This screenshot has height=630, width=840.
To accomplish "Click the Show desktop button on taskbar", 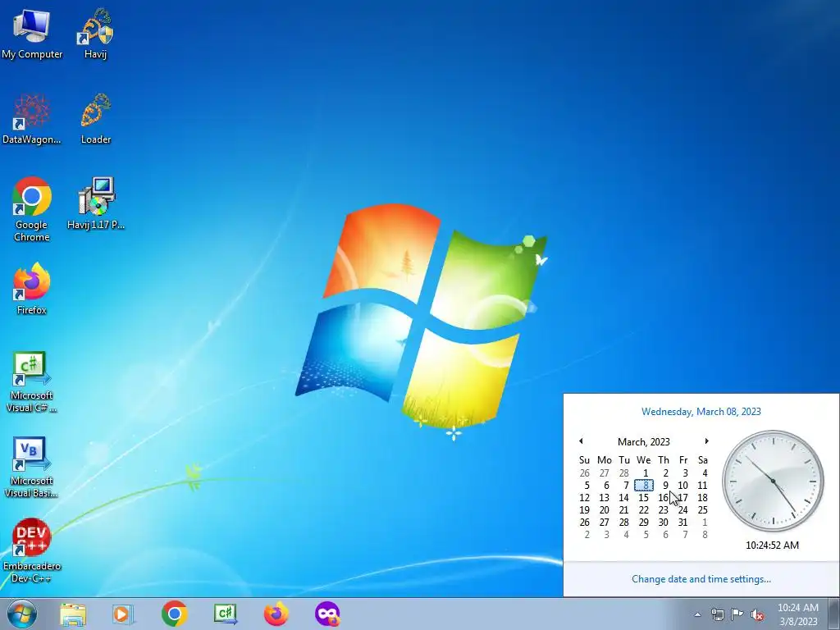I will (834, 614).
